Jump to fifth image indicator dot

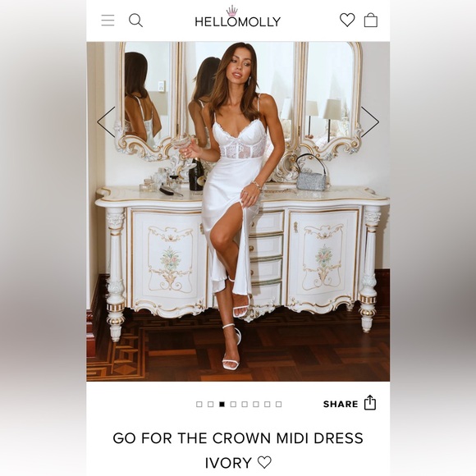pos(245,404)
